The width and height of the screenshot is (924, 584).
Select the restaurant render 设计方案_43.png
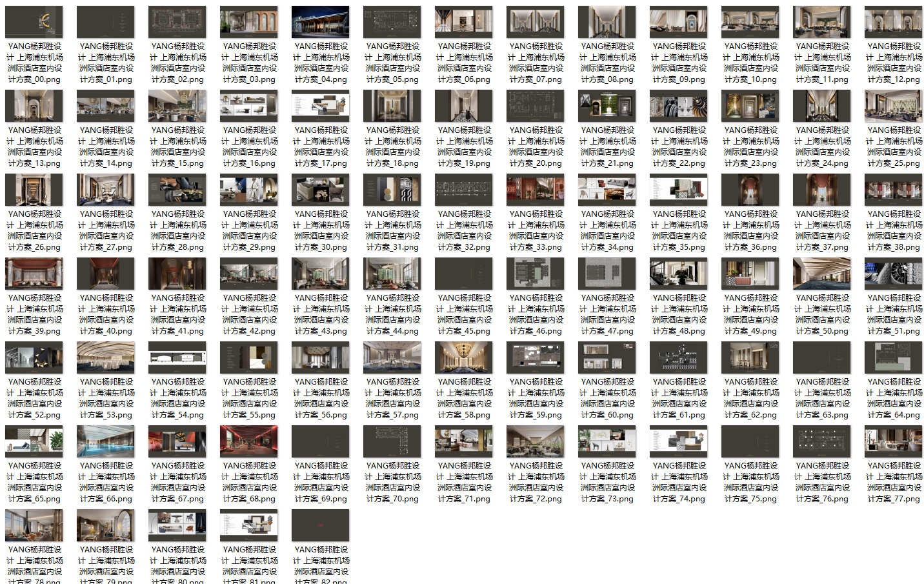320,273
